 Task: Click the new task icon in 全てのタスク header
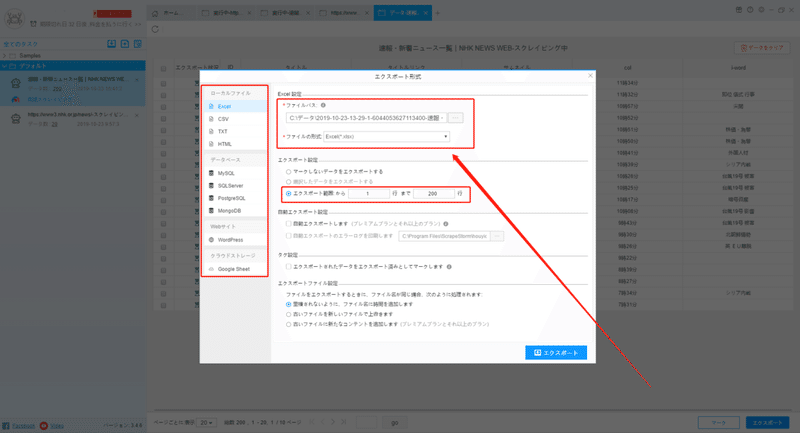tap(124, 44)
